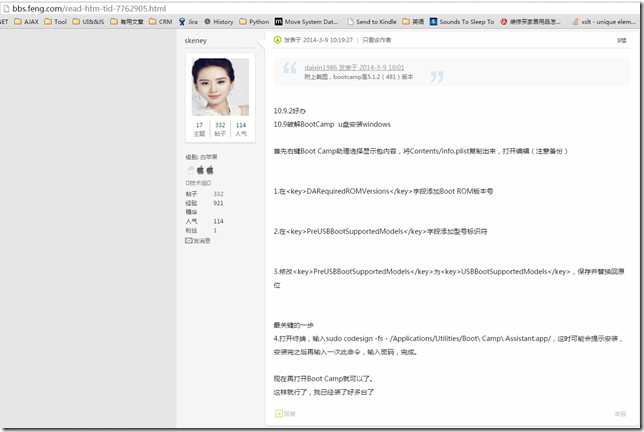Open the Sounds To Sleep To bookmark
This screenshot has width=644, height=432.
462,21
